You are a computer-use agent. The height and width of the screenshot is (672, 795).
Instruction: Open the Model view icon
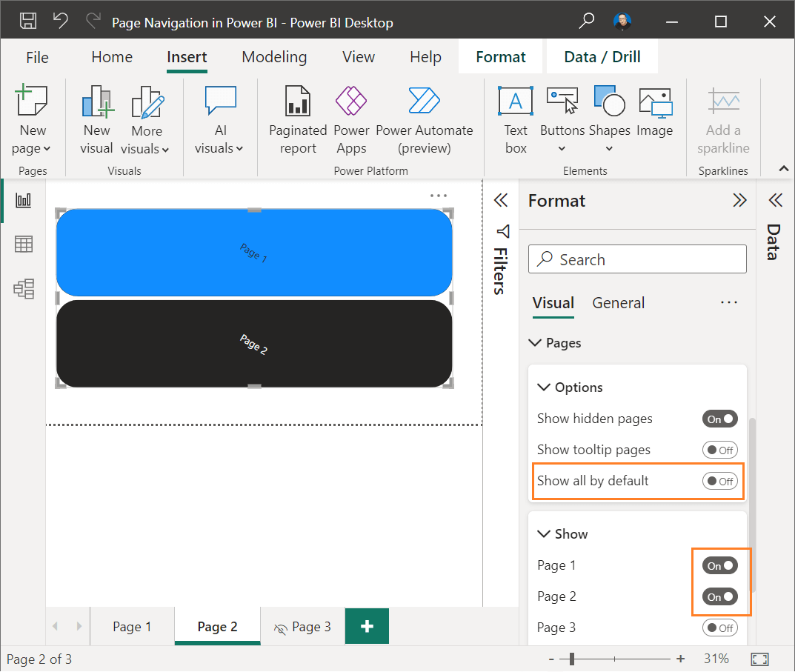(23, 289)
